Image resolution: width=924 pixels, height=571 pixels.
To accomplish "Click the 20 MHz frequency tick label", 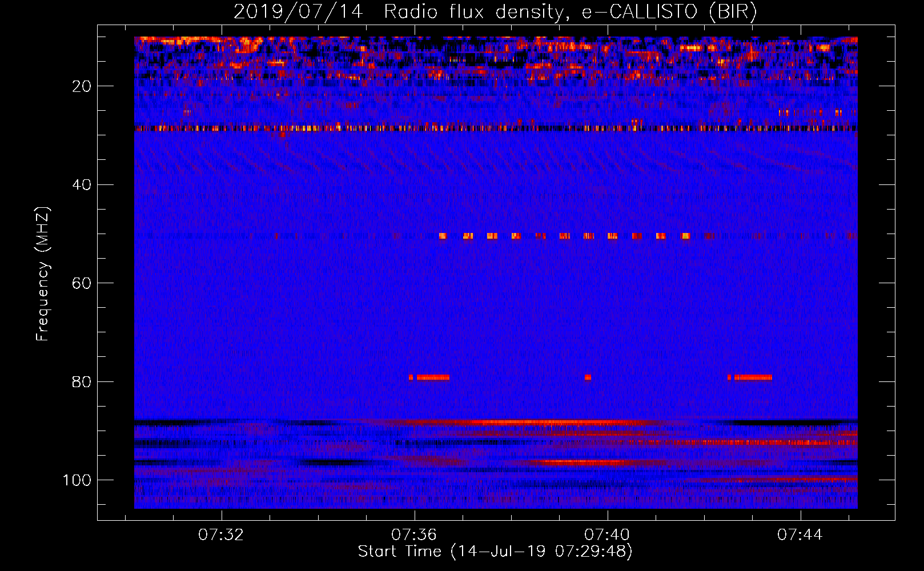I will point(82,86).
